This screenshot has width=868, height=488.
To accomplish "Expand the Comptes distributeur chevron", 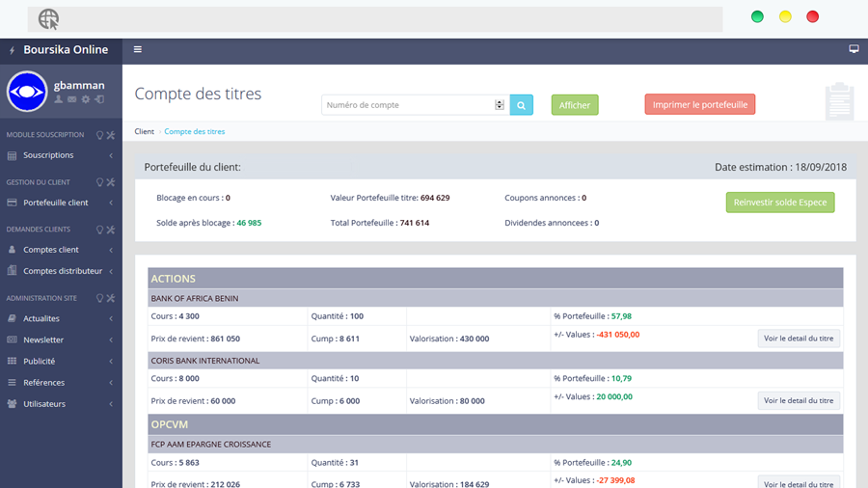I will tap(111, 271).
